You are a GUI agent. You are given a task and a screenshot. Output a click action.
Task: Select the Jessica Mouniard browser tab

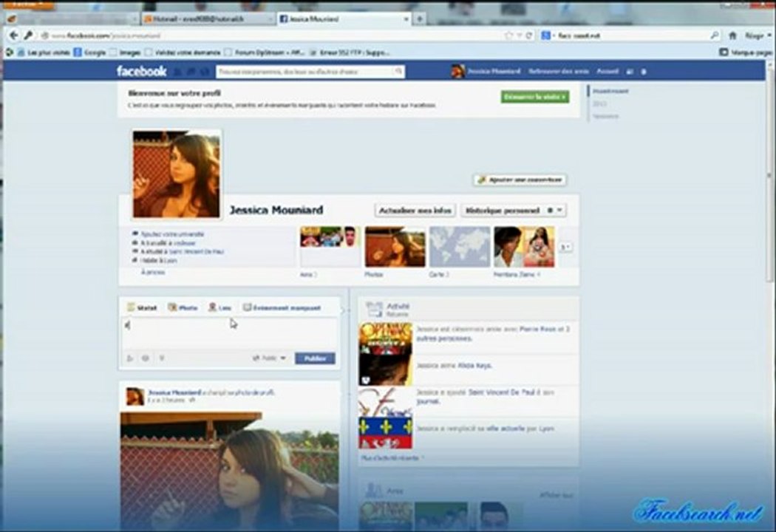[x=343, y=18]
